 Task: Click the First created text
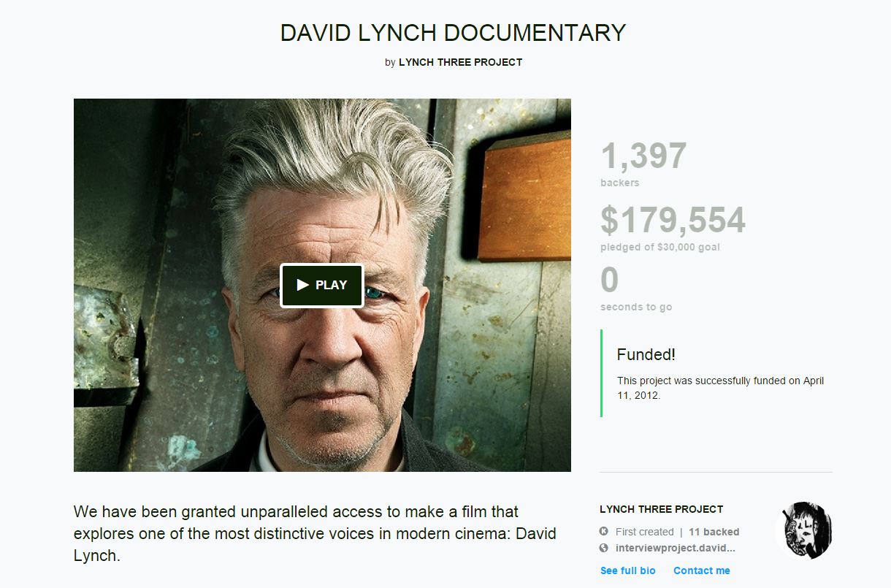(x=645, y=532)
